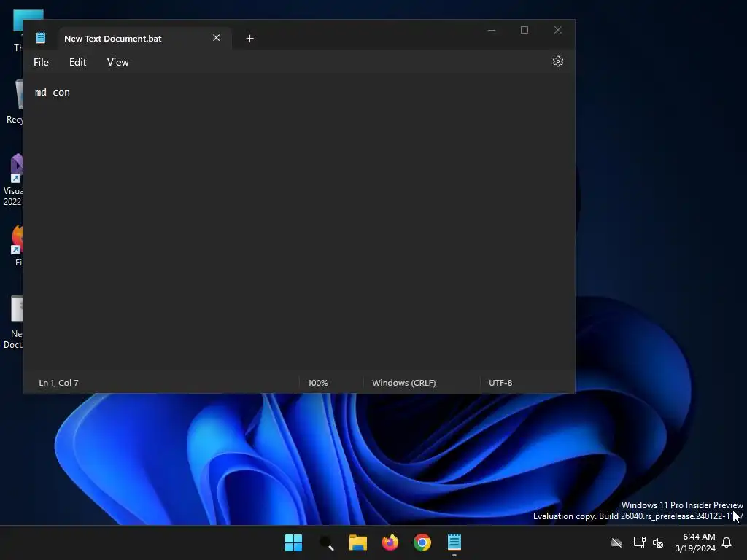Launch Firefox from the taskbar
Image resolution: width=747 pixels, height=560 pixels.
(390, 542)
